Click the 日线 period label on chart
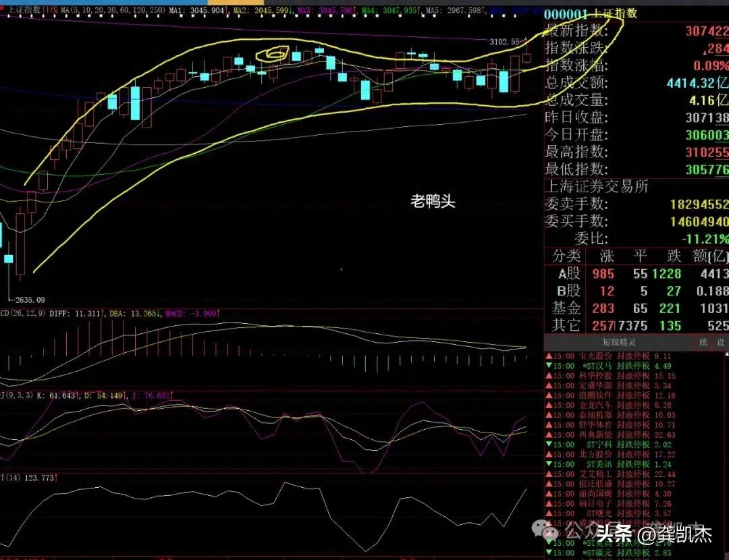729x560 pixels. (x=49, y=11)
